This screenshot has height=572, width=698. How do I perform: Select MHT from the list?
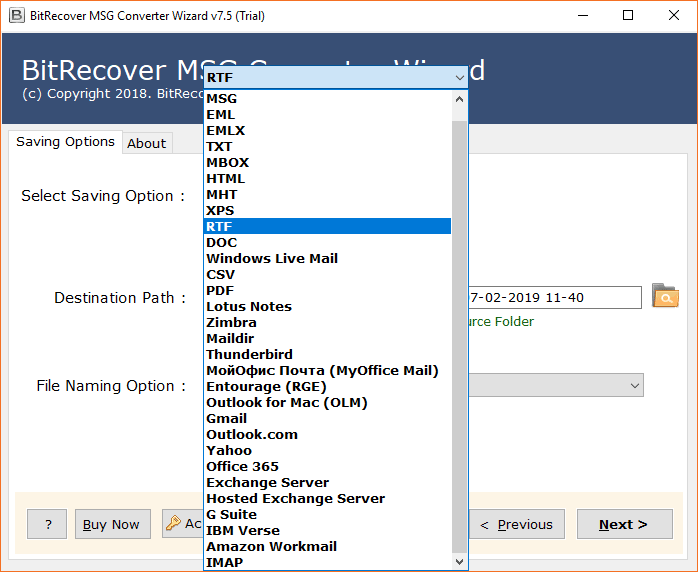pos(327,195)
